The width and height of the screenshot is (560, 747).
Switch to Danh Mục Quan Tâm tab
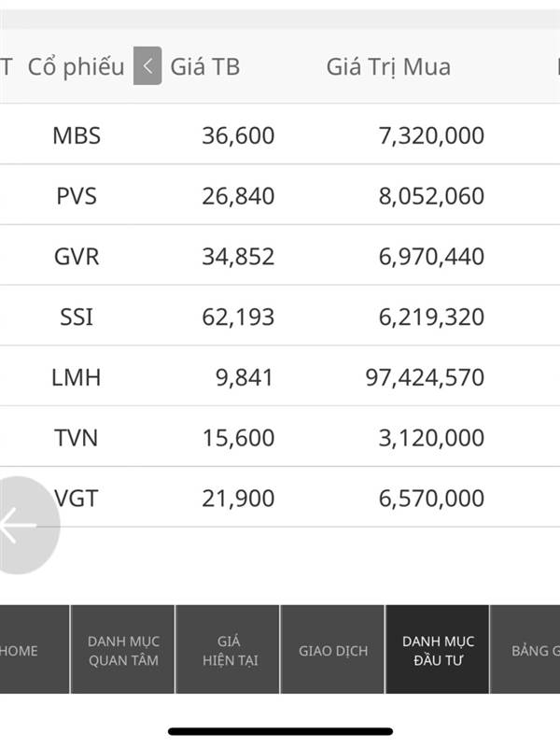(x=123, y=650)
